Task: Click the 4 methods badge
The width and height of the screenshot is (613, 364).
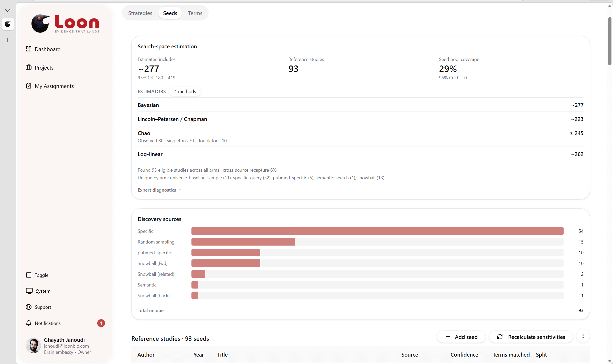Action: (x=185, y=91)
